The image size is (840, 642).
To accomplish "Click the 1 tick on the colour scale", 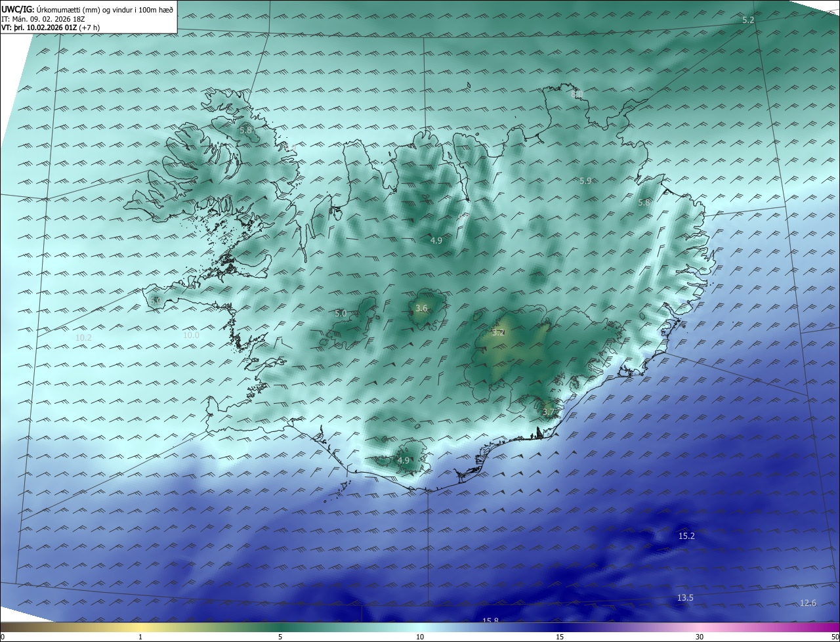I will [141, 637].
